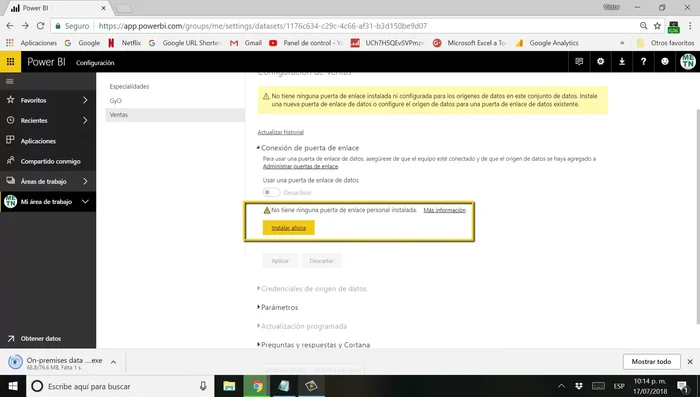Image resolution: width=700 pixels, height=397 pixels.
Task: Click the Chrome icon in the taskbar
Action: (x=257, y=386)
